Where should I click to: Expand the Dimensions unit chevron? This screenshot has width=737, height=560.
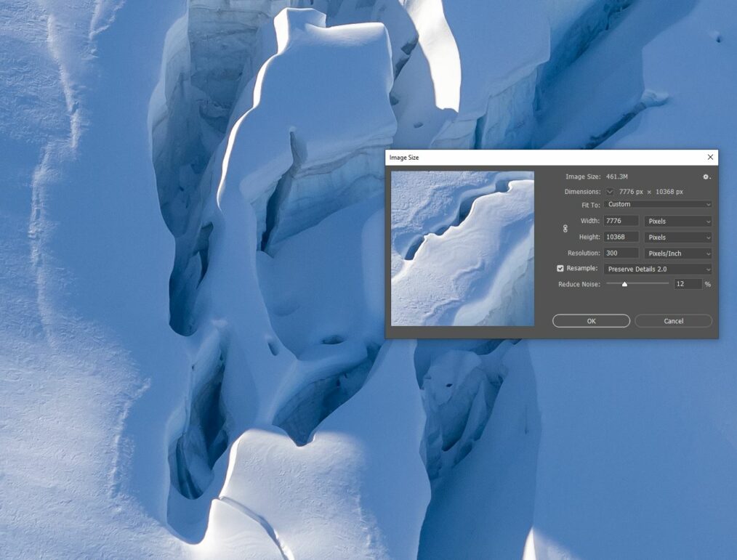tap(610, 191)
